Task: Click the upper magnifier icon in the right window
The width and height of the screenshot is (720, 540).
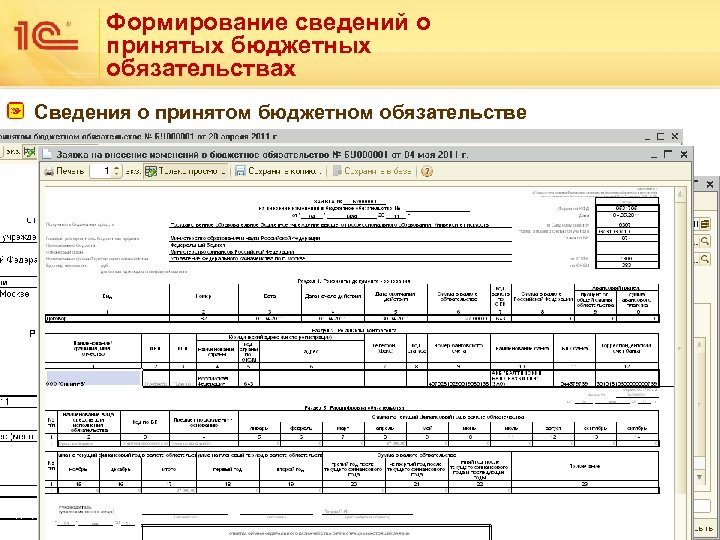Action: 704,241
